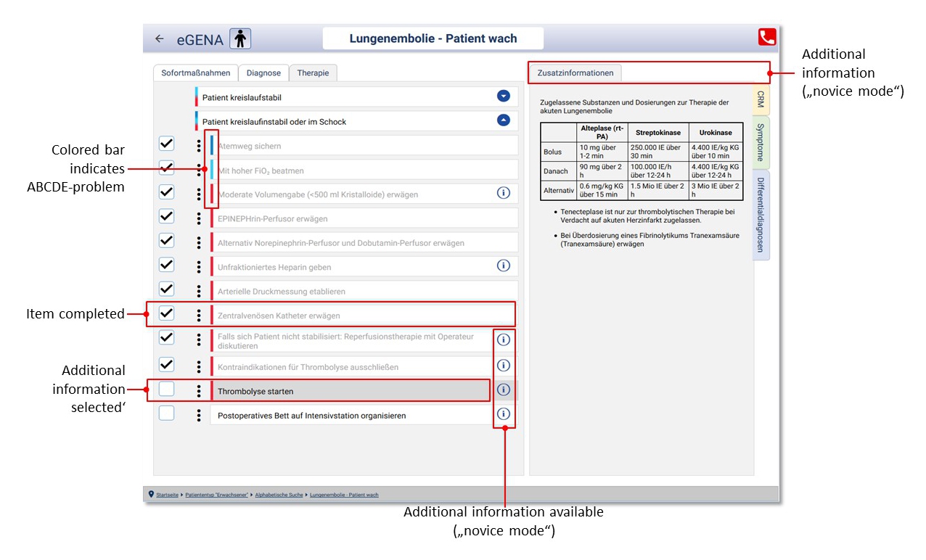Screen dimensions: 926x560
Task: Uncheck the Zentralvenösen Katheter erwägen checkbox
Action: pyautogui.click(x=166, y=313)
